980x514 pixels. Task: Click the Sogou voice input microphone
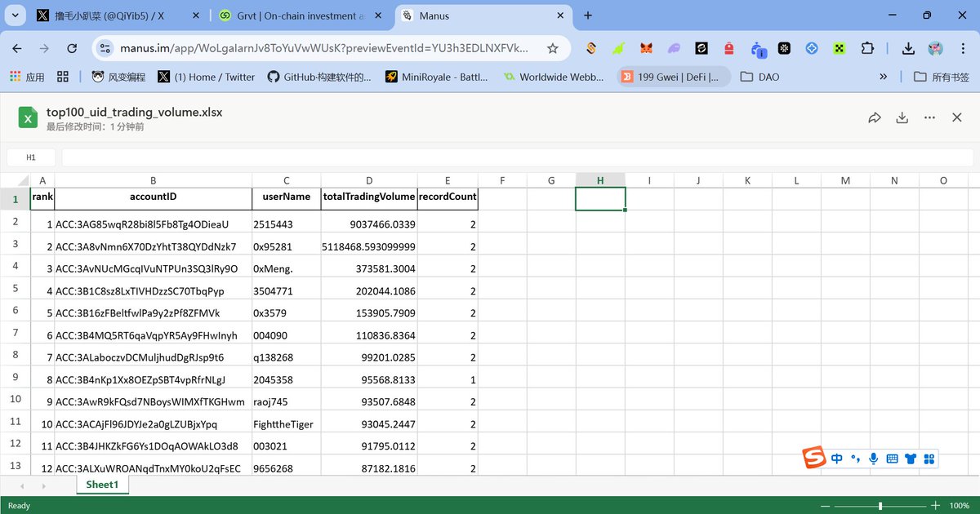(x=874, y=459)
